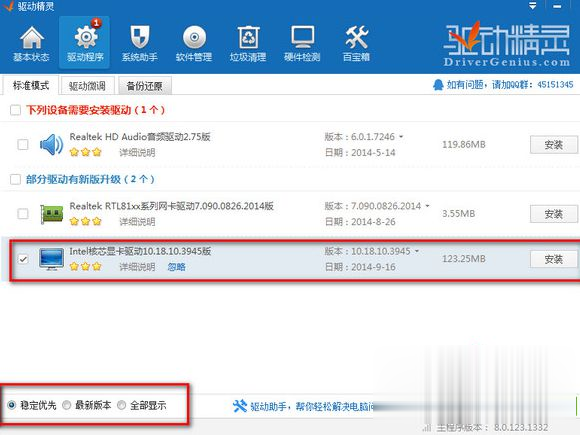Click the Realtek HD Audio音频驱动2.75版 title

140,136
